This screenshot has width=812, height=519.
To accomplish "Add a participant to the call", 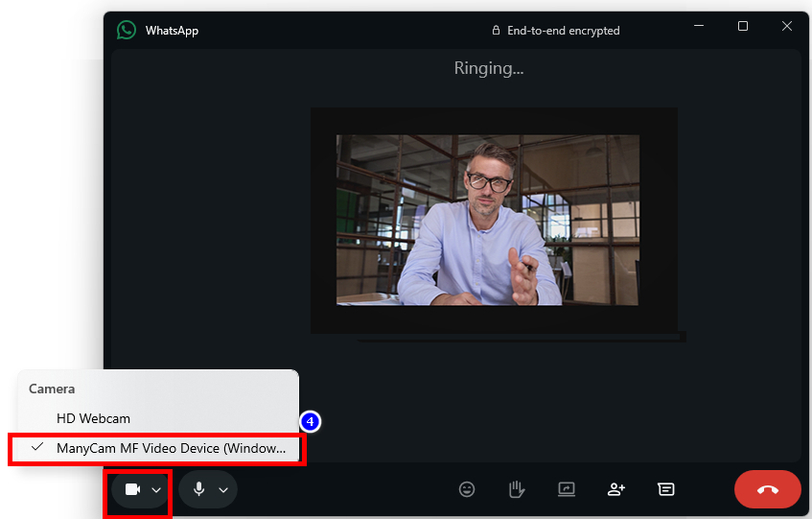I will click(616, 489).
